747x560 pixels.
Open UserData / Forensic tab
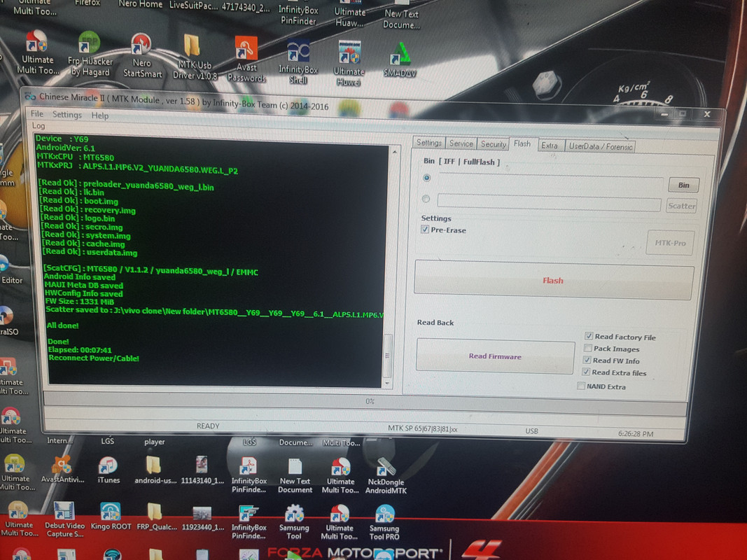[x=600, y=147]
